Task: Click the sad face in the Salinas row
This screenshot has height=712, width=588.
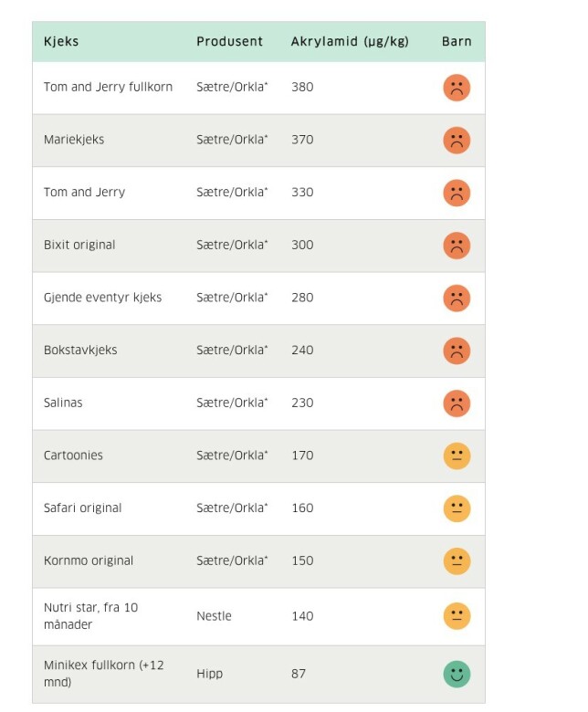Action: point(457,403)
